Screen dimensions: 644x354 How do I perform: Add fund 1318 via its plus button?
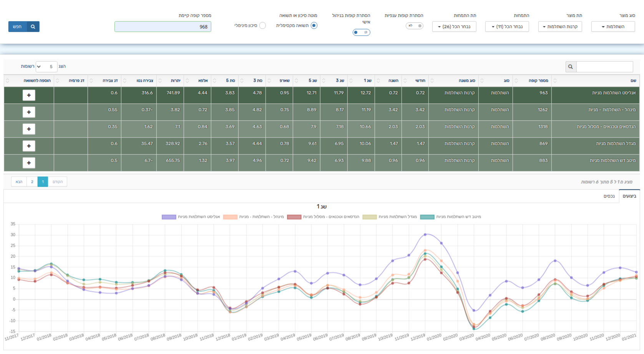tap(29, 129)
